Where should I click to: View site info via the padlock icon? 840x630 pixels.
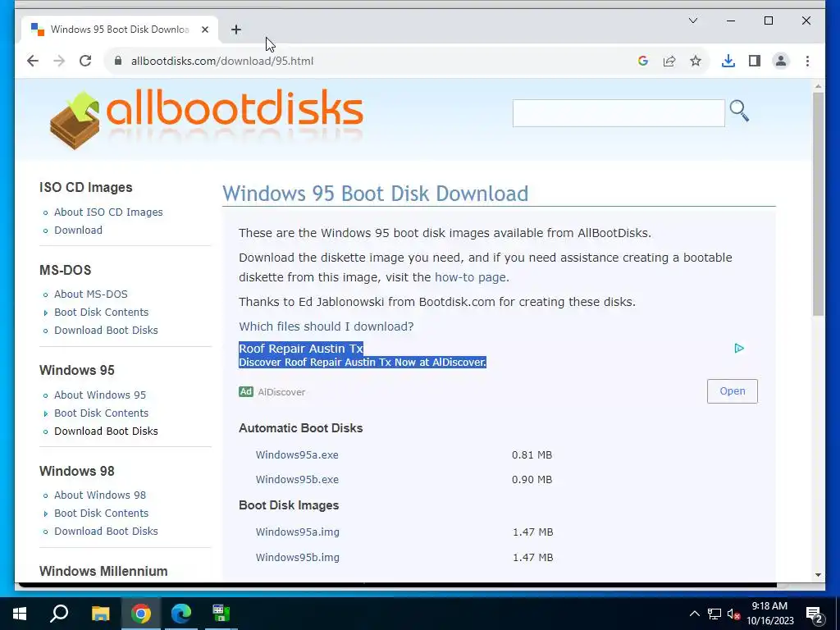pos(118,61)
